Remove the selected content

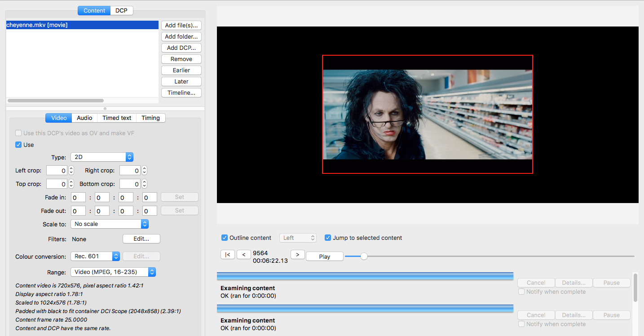coord(181,59)
